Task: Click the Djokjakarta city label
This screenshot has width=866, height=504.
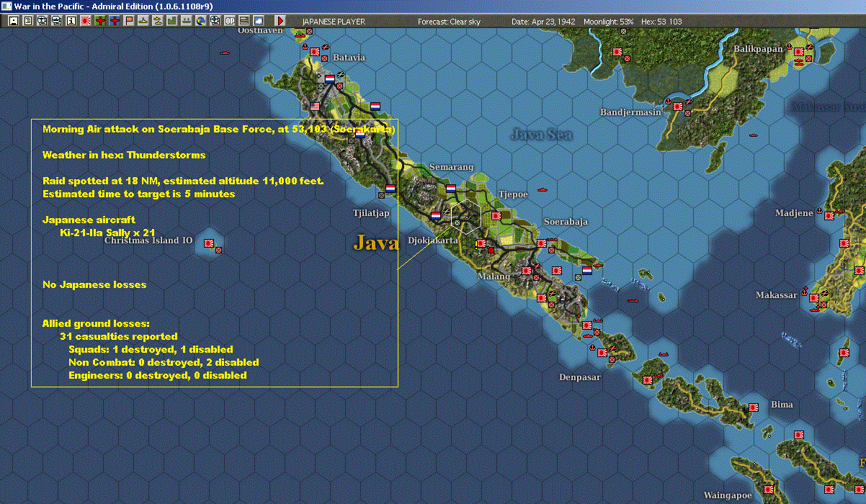Action: (x=433, y=240)
